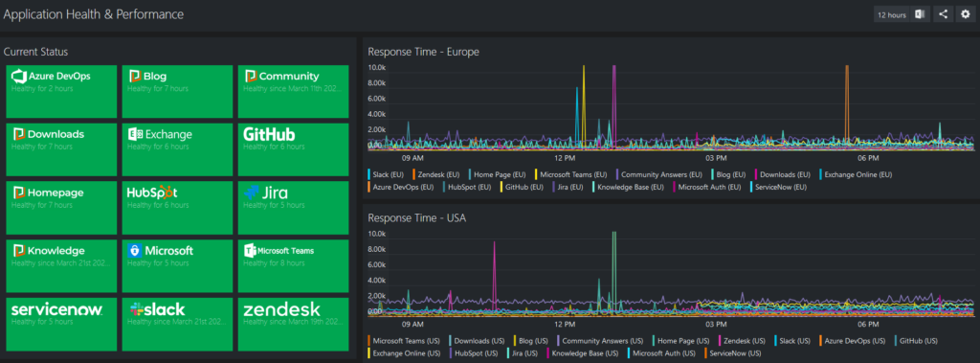Open the Blog status tile
The image size is (980, 363).
pos(177,91)
